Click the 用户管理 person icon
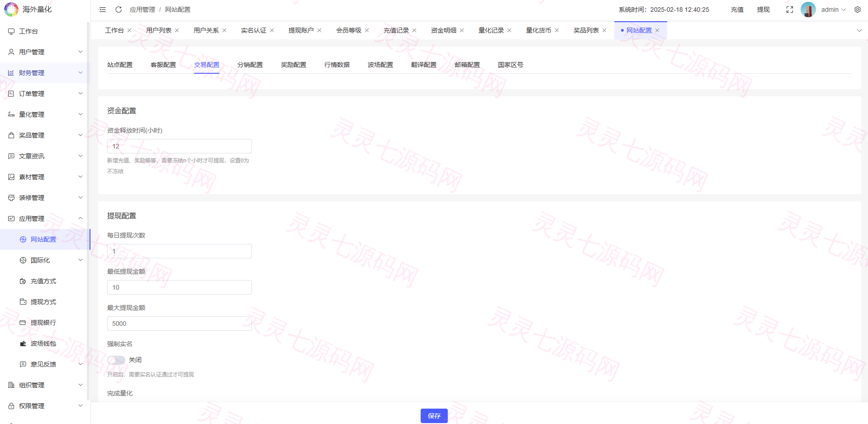868x424 pixels. tap(11, 52)
